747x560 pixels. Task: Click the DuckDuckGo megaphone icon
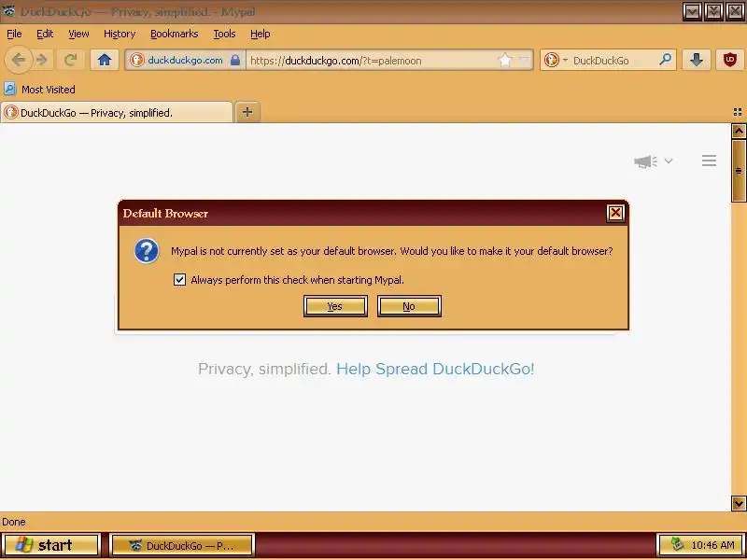coord(645,161)
